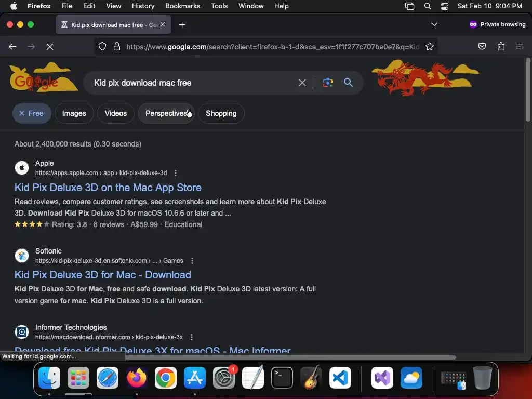Open Google Chrome from the dock
The image size is (532, 399).
click(x=166, y=377)
